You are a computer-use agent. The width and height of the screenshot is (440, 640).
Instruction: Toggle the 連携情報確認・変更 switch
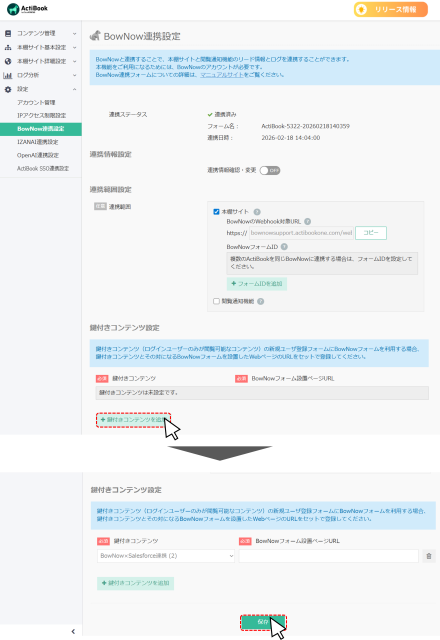coord(270,170)
